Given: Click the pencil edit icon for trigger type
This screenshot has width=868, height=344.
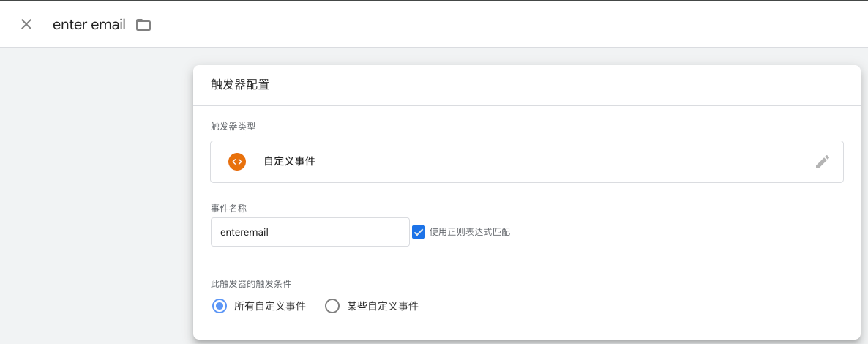Looking at the screenshot, I should coord(822,162).
